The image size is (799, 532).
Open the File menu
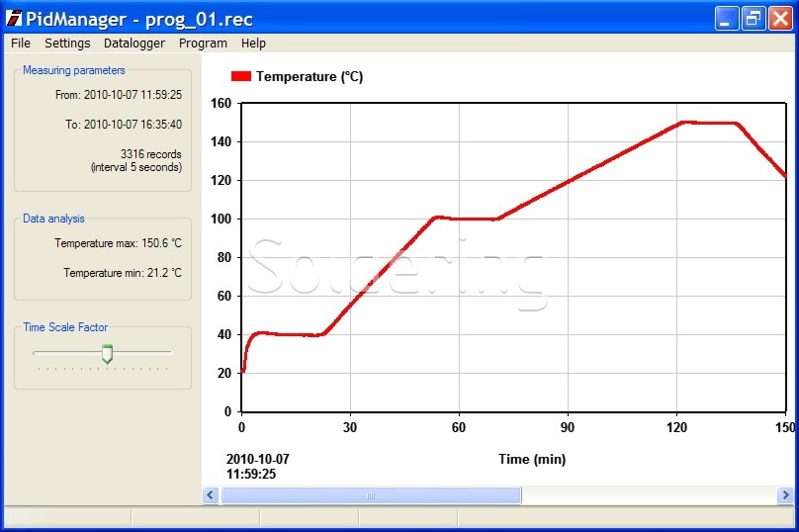coord(21,44)
